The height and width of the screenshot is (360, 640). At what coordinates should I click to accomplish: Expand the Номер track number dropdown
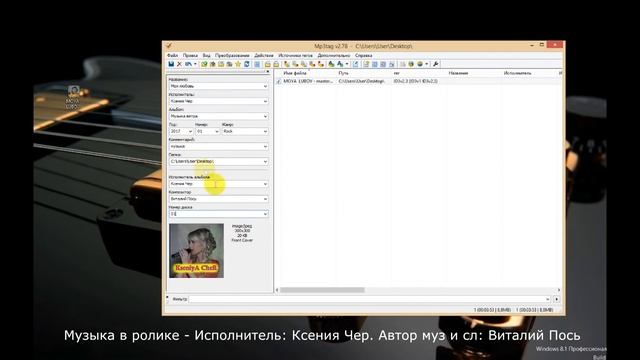(x=216, y=131)
